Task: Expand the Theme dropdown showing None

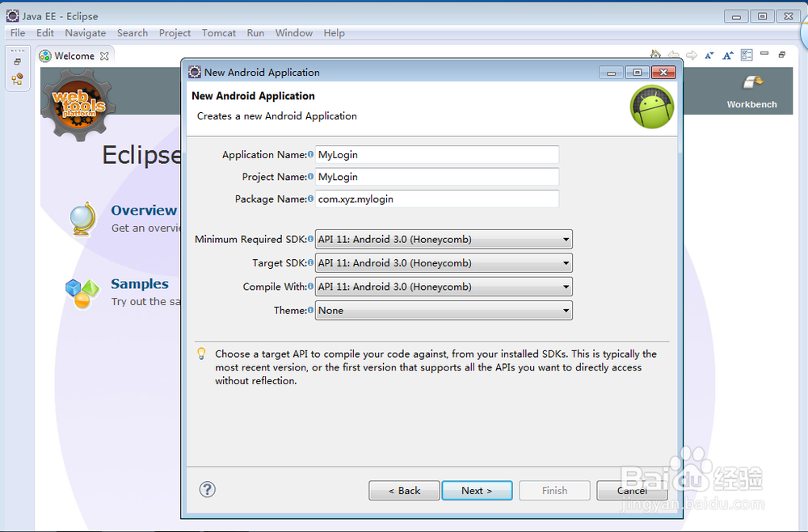Action: click(x=564, y=311)
